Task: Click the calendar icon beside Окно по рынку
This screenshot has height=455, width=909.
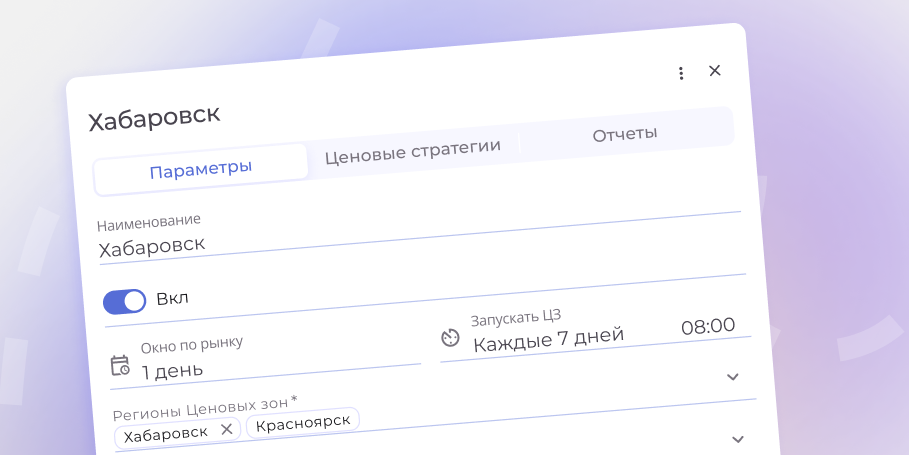Action: click(120, 365)
